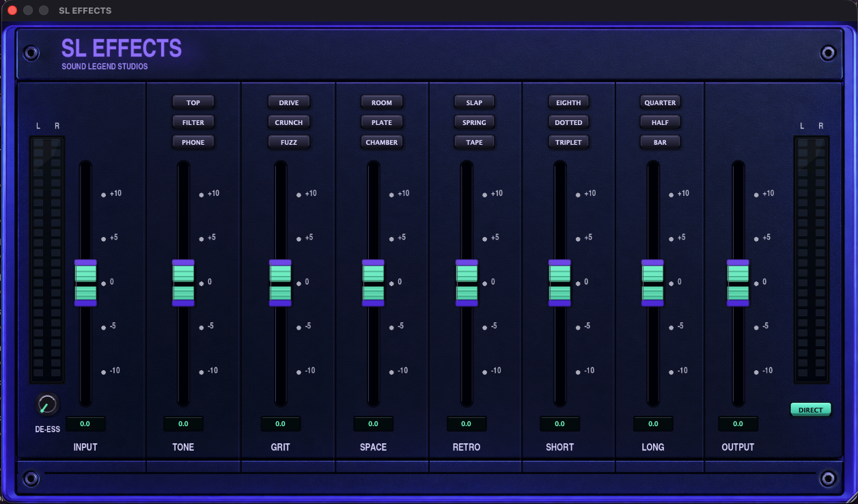Toggle the DIRECT button

click(x=811, y=410)
